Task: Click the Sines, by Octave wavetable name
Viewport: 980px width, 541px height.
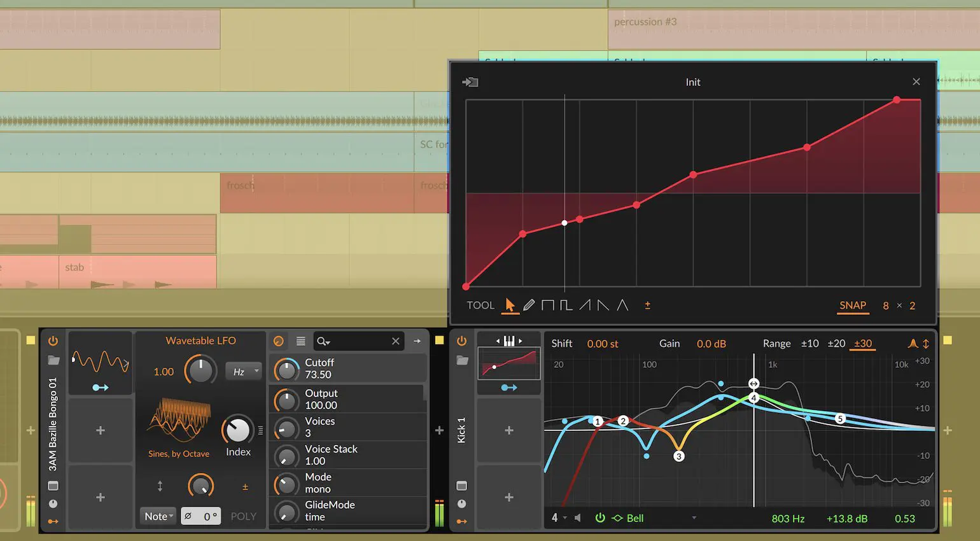Action: point(179,454)
